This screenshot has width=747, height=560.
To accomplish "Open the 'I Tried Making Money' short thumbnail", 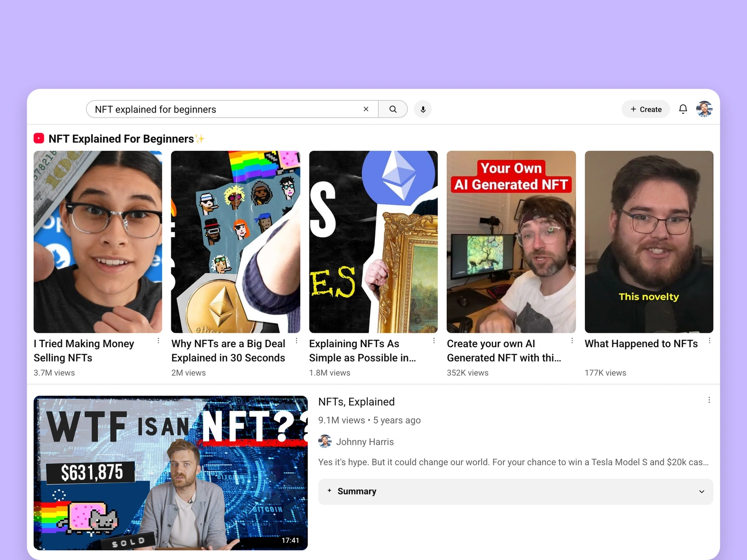I will [98, 242].
